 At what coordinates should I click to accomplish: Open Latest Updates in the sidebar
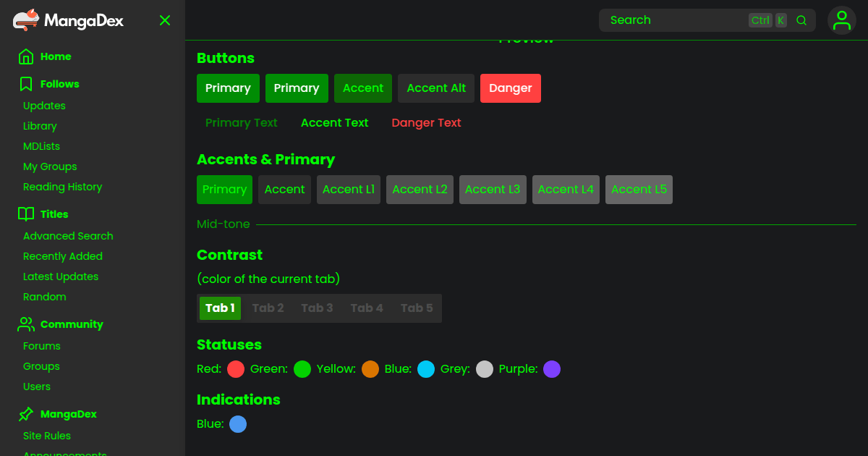pyautogui.click(x=61, y=276)
